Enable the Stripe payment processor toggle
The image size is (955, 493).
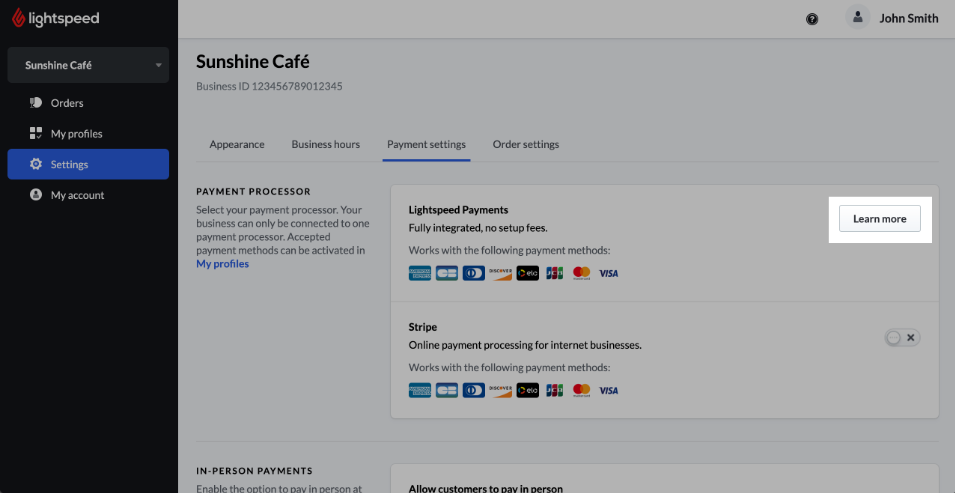point(902,338)
